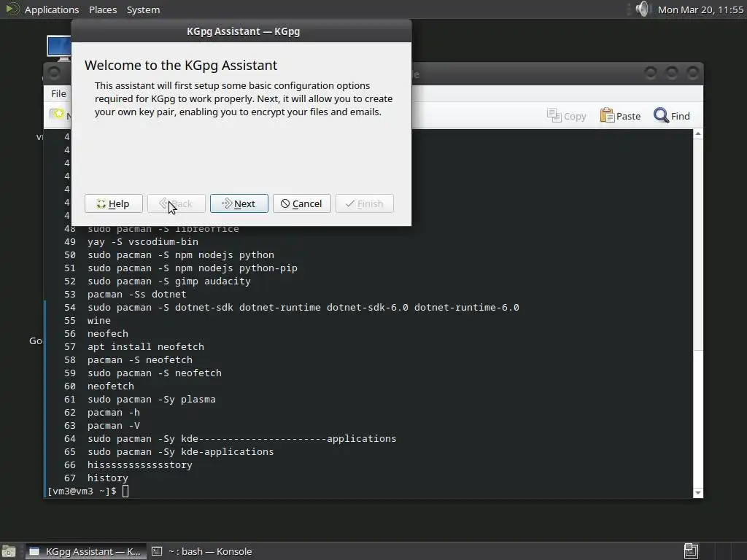Click line 'sudo pacman -S npm nodejs python-pip'
Viewport: 747px width, 560px height.
[x=193, y=268]
